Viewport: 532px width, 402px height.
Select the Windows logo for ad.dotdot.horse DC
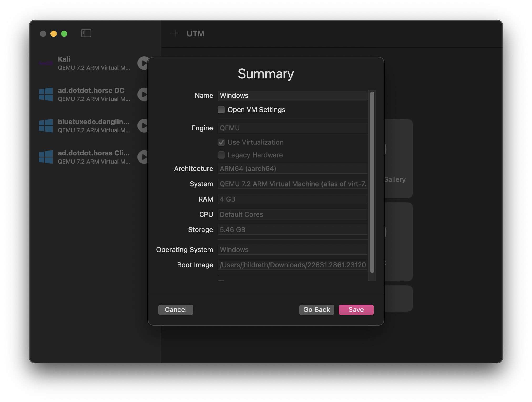click(x=46, y=94)
